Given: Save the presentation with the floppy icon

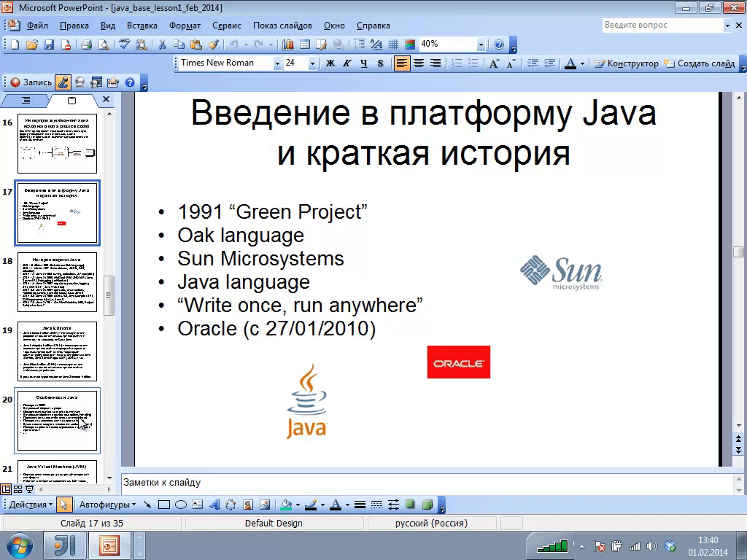Looking at the screenshot, I should [x=49, y=44].
